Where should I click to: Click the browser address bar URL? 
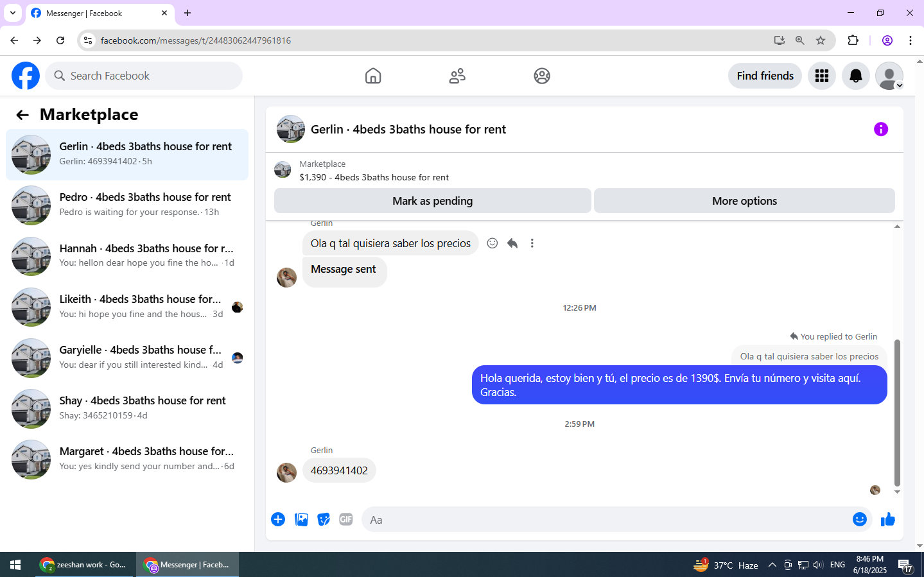(196, 40)
